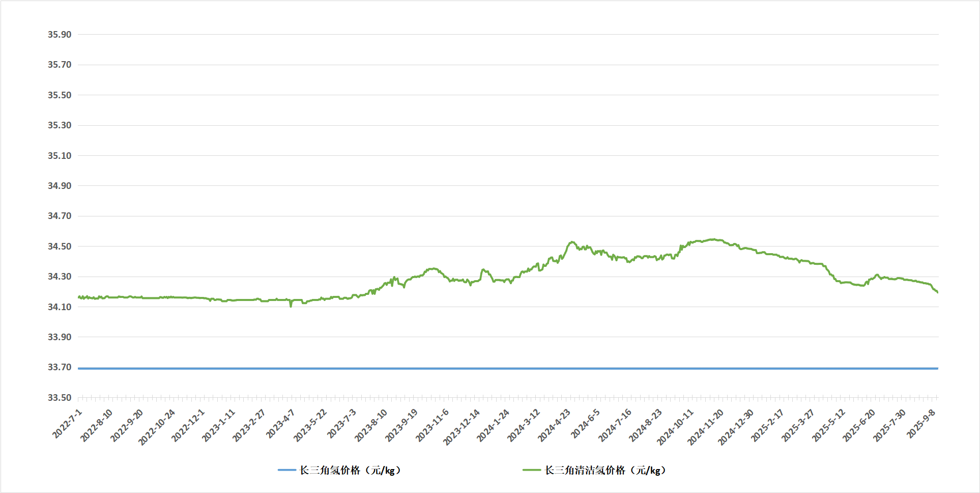Click the 2025-9-8 date label
The image size is (980, 493).
point(922,423)
